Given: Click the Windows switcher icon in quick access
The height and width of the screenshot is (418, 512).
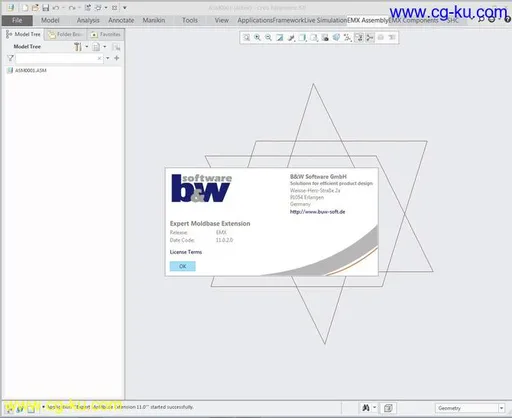Looking at the screenshot, I should [98, 7].
